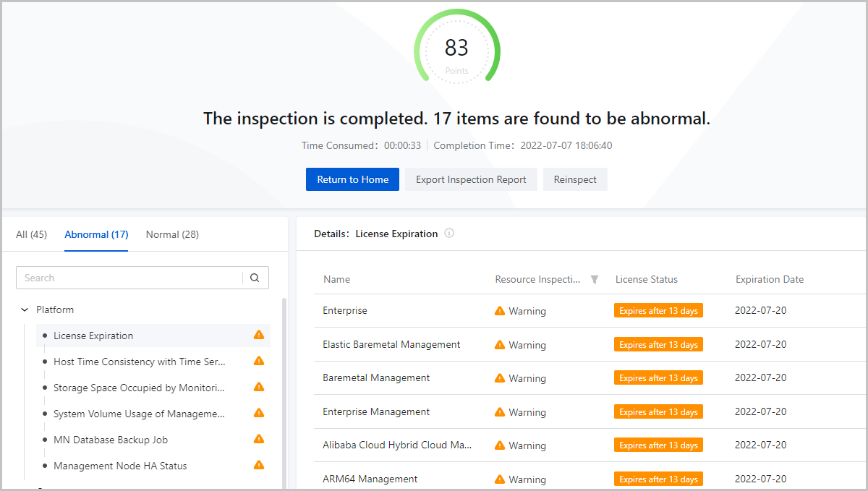Collapse the Platform tree group

pos(25,309)
